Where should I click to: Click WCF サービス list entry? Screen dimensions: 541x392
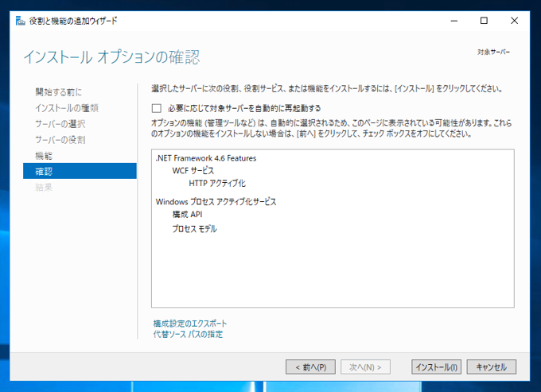pyautogui.click(x=193, y=171)
